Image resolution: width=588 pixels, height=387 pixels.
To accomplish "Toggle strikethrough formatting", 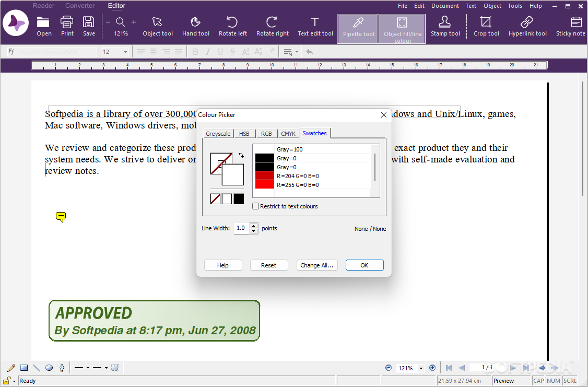I will coord(233,52).
